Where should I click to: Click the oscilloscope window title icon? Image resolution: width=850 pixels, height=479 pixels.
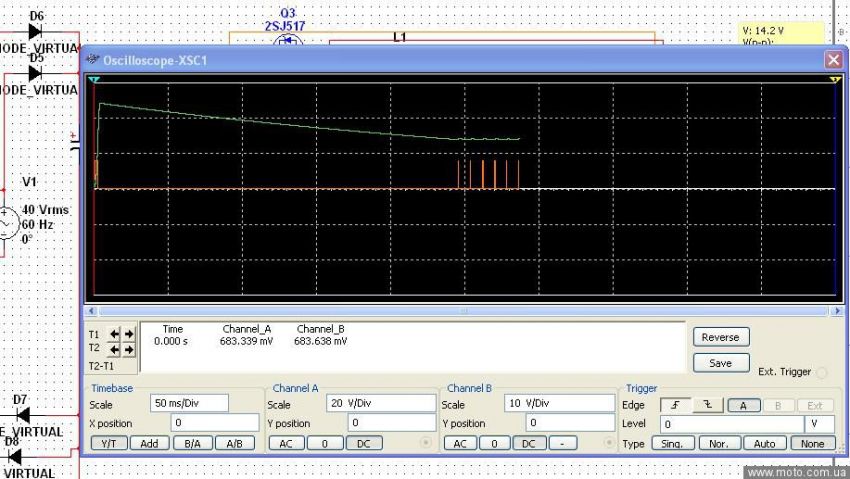tap(93, 59)
